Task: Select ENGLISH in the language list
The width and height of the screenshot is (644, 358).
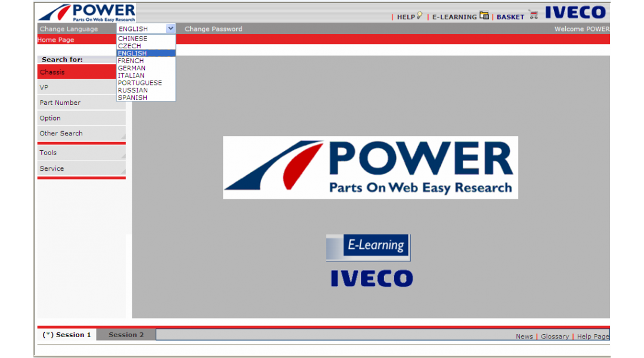Action: click(x=146, y=54)
